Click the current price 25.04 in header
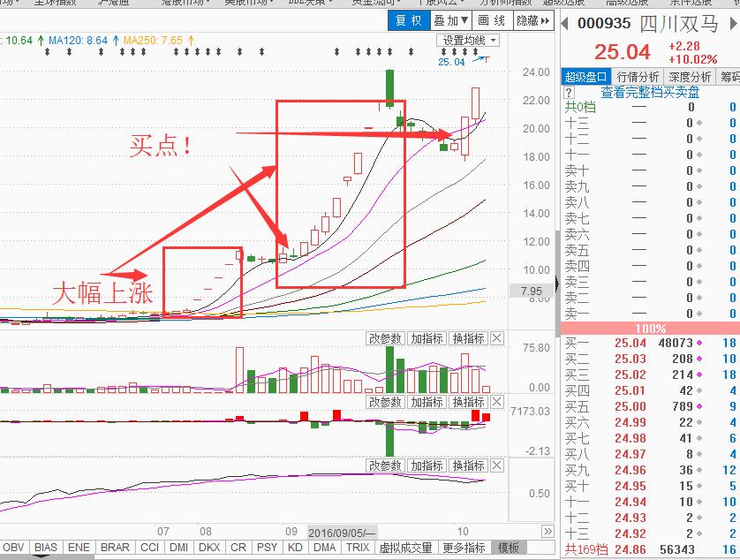Image resolution: width=740 pixels, height=560 pixels. (x=622, y=52)
